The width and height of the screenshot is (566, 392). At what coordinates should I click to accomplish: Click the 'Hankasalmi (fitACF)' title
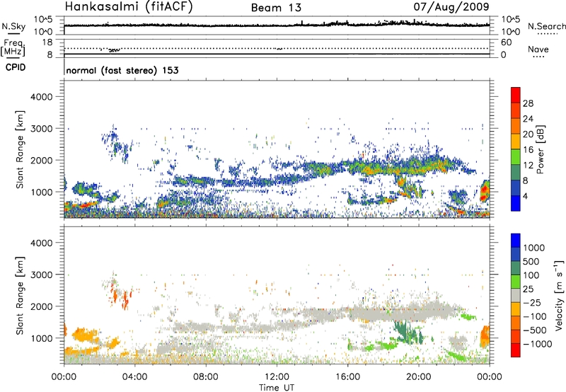(x=129, y=7)
